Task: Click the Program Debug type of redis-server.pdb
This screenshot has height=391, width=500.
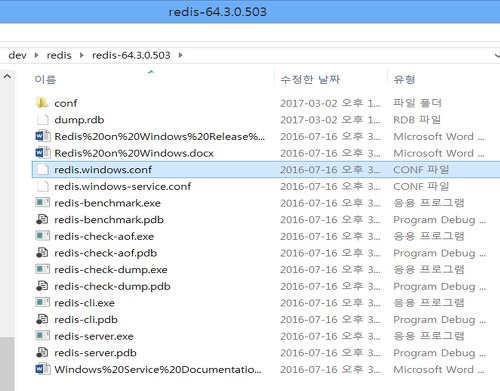Action: pos(439,353)
